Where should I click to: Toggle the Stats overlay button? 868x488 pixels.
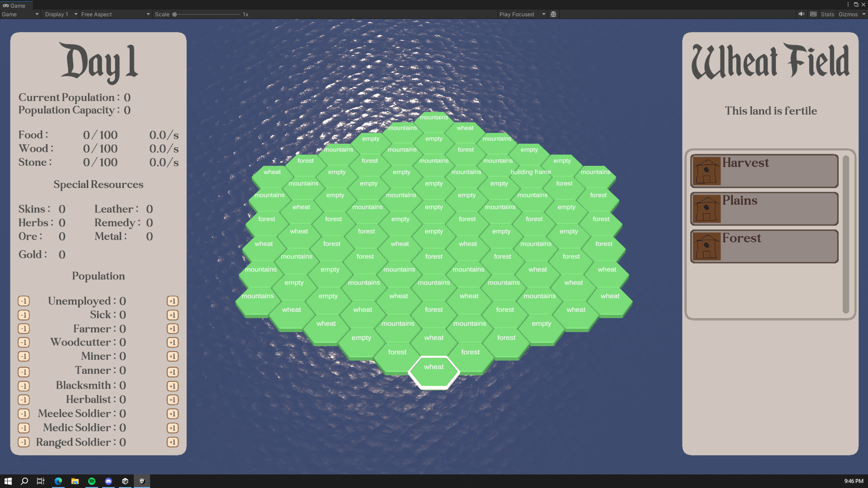tap(827, 14)
